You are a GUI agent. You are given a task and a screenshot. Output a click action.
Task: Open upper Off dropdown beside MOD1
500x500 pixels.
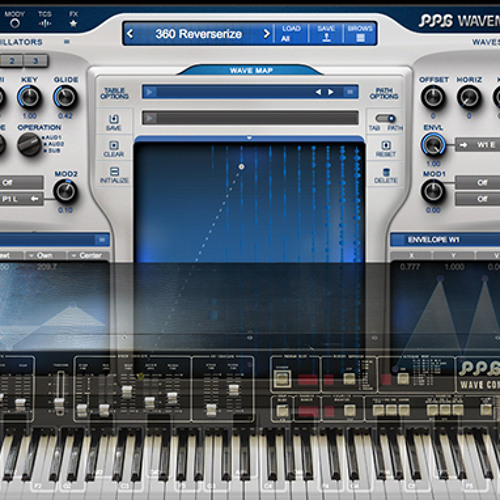478,183
